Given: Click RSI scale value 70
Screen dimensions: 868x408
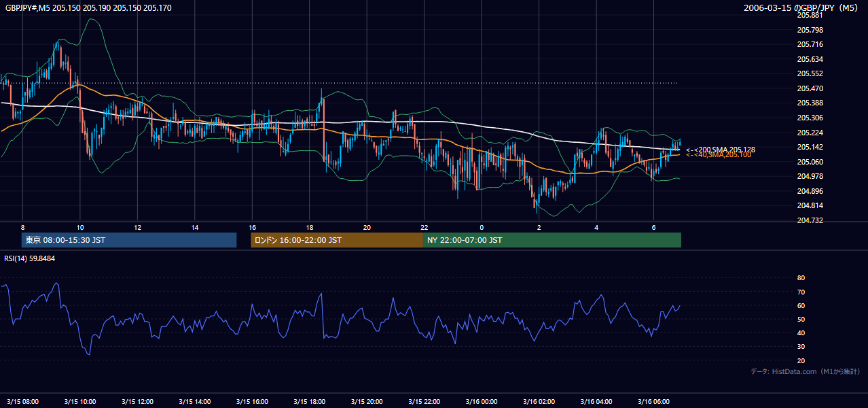Looking at the screenshot, I should click(x=801, y=292).
